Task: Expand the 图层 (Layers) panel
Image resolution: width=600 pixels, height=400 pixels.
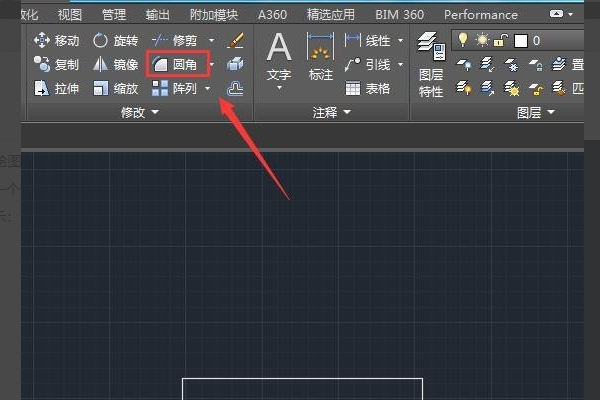Action: 536,112
